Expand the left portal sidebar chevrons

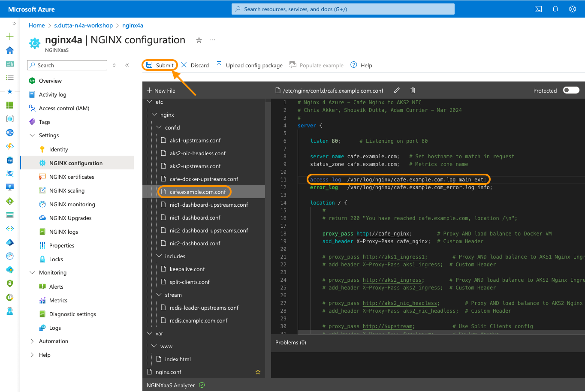14,24
